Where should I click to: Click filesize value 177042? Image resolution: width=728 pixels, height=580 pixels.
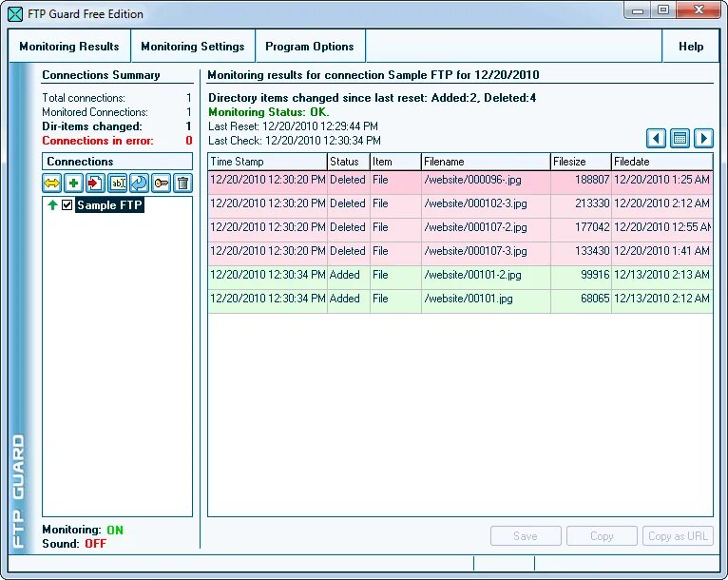592,227
